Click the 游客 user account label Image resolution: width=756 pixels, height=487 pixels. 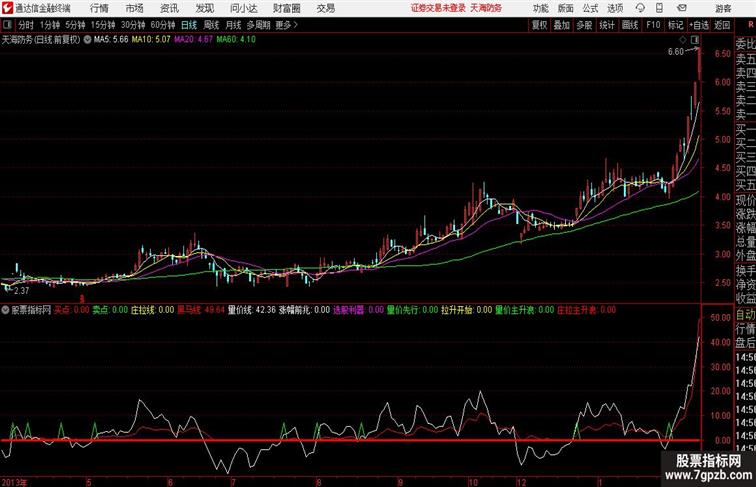[x=723, y=9]
